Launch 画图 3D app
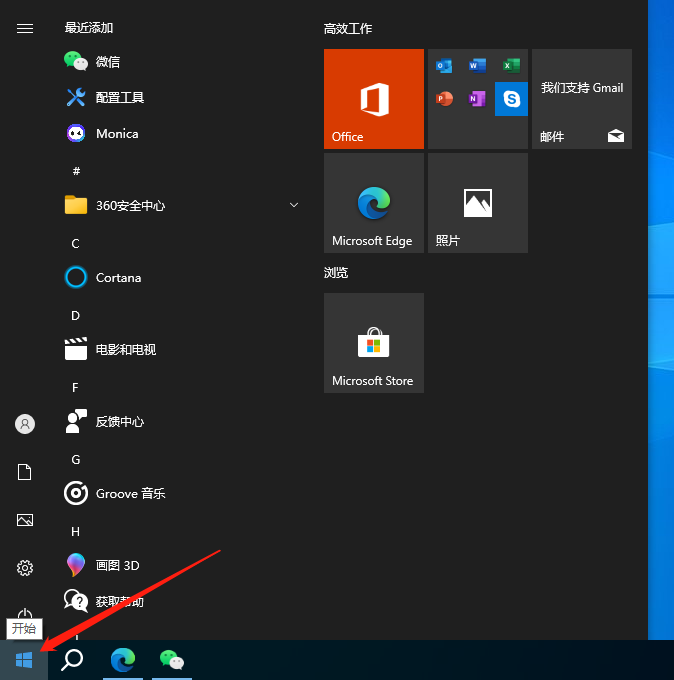This screenshot has height=680, width=674. (x=117, y=566)
